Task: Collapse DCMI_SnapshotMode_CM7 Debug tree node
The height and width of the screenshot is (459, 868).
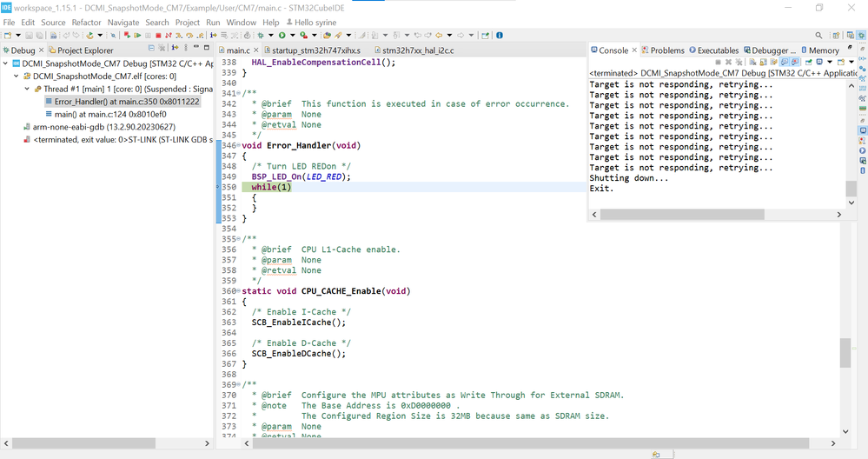Action: [x=7, y=63]
